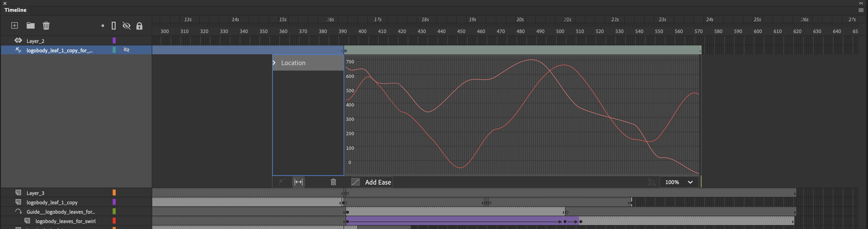868x229 pixels.
Task: Click the 700 value graph label
Action: tap(350, 62)
